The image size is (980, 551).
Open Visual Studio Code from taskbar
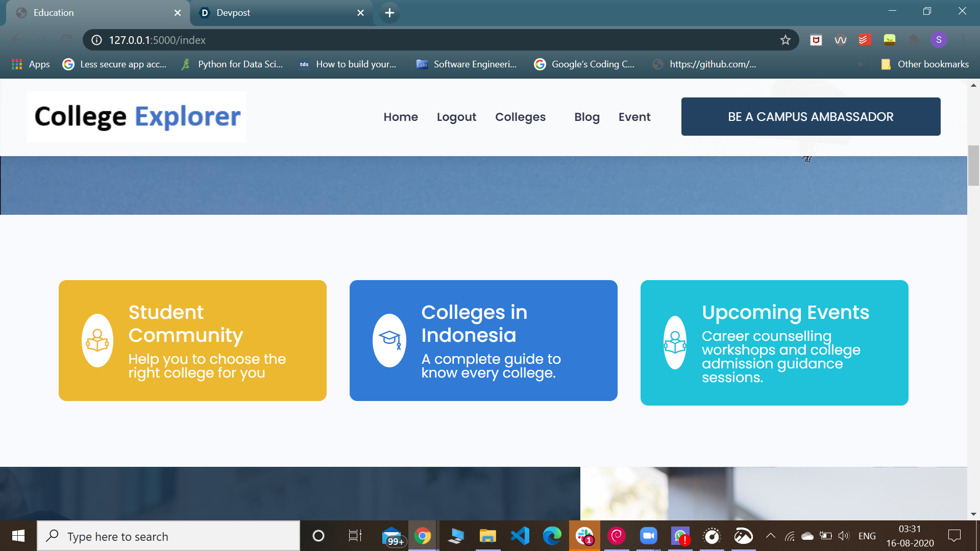(x=520, y=536)
